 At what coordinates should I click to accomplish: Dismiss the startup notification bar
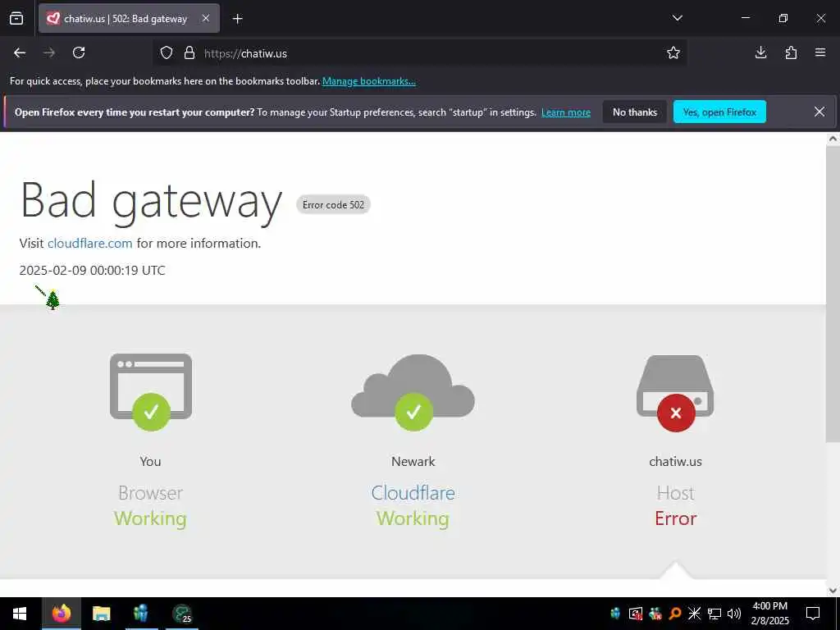click(x=819, y=112)
